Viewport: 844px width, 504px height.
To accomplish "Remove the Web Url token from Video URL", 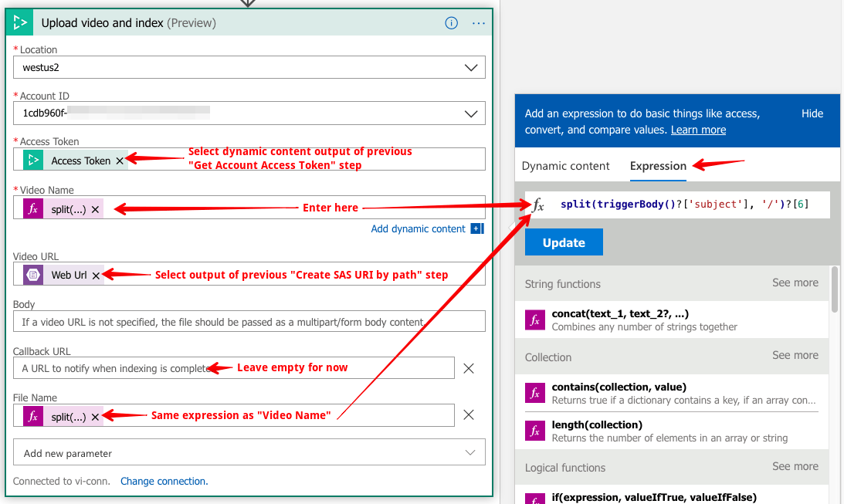I will [x=96, y=275].
